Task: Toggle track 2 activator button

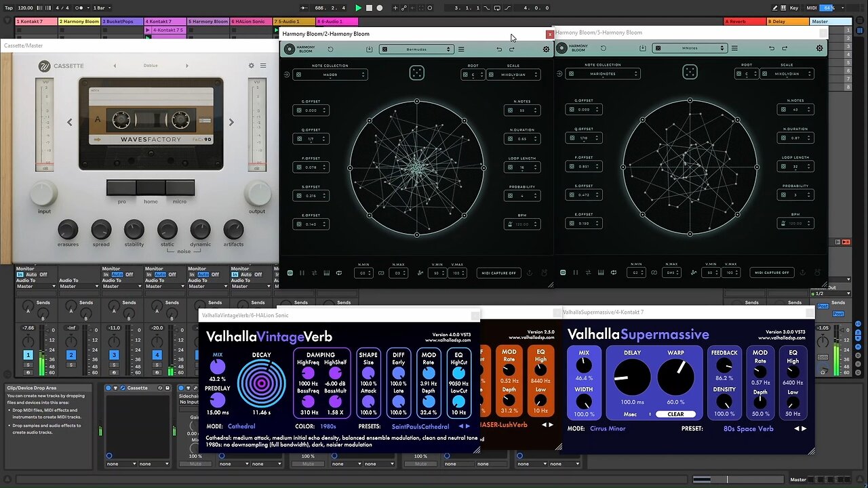Action: (71, 354)
